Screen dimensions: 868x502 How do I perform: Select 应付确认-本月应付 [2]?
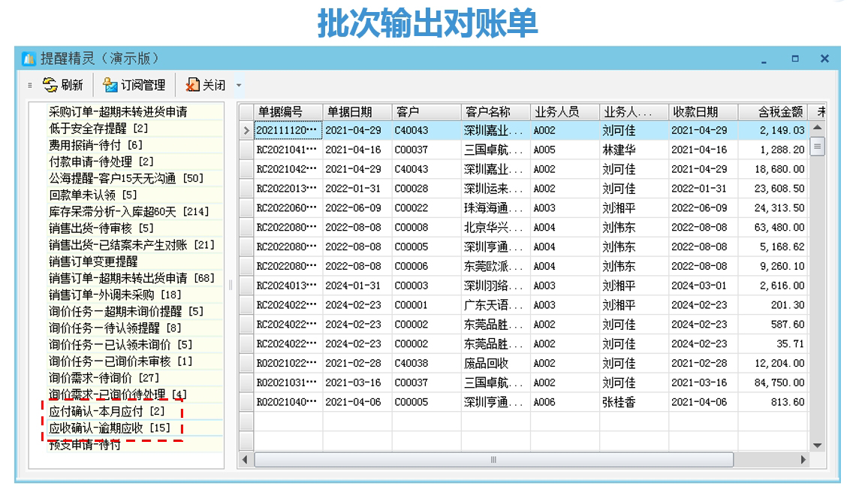(x=107, y=411)
